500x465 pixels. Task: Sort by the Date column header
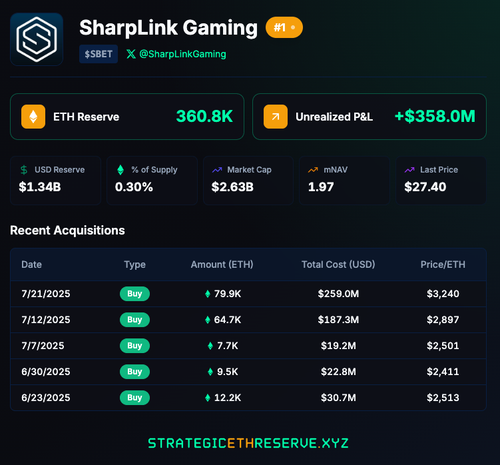coord(32,265)
